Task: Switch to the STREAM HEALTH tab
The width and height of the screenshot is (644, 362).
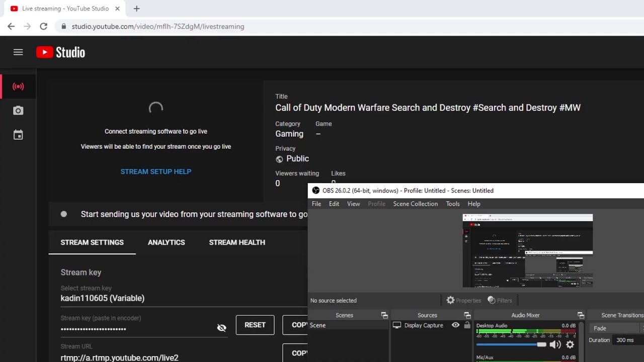Action: 237,242
